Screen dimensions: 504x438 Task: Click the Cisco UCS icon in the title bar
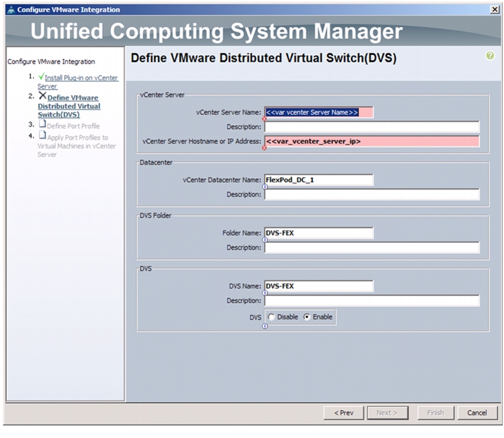pyautogui.click(x=11, y=10)
